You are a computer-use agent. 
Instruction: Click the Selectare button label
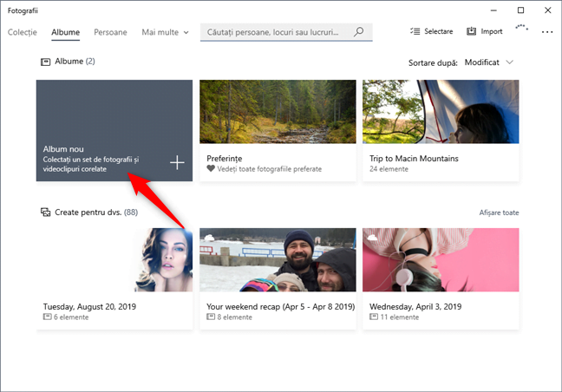438,31
